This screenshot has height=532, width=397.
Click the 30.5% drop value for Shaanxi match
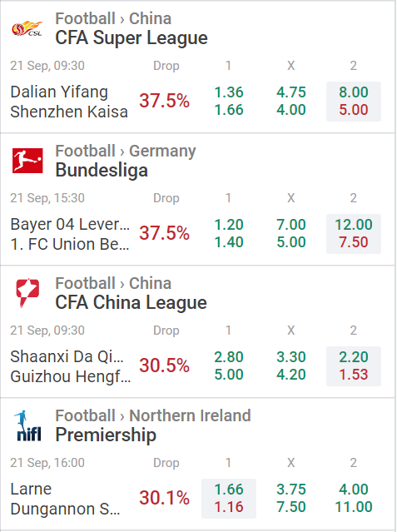pyautogui.click(x=164, y=365)
